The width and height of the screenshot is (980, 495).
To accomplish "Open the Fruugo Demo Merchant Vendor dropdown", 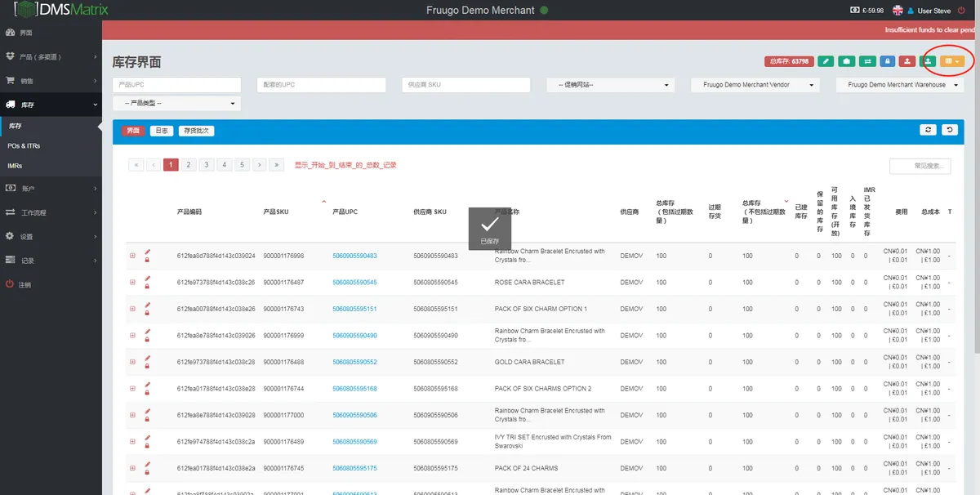I will 755,85.
